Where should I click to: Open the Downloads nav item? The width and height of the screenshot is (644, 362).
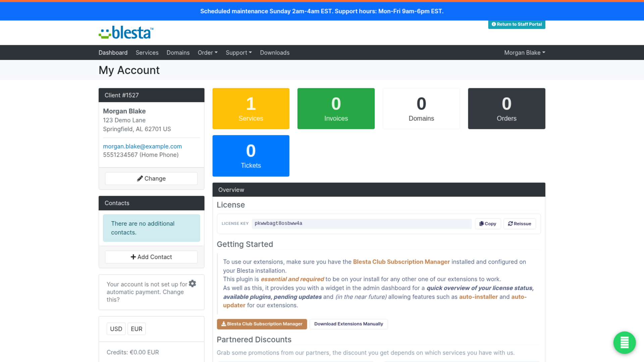coord(275,53)
